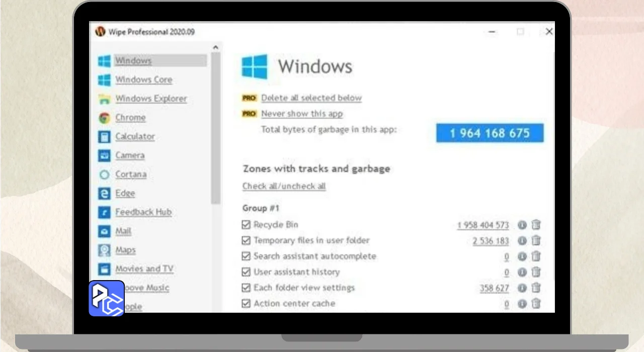This screenshot has width=644, height=352.
Task: Click the Maps app icon
Action: pos(104,250)
